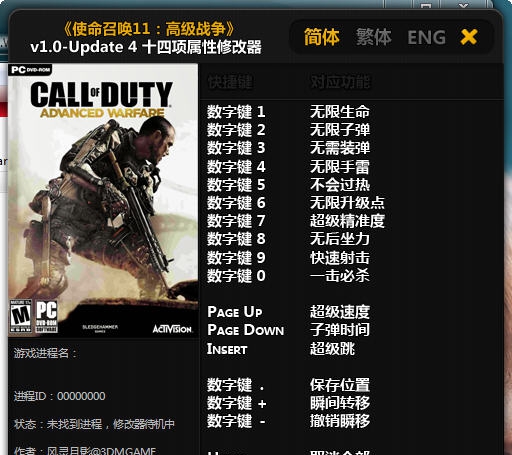Click 无限手雷 function
Viewport: 512px width, 455px height.
pyautogui.click(x=340, y=166)
